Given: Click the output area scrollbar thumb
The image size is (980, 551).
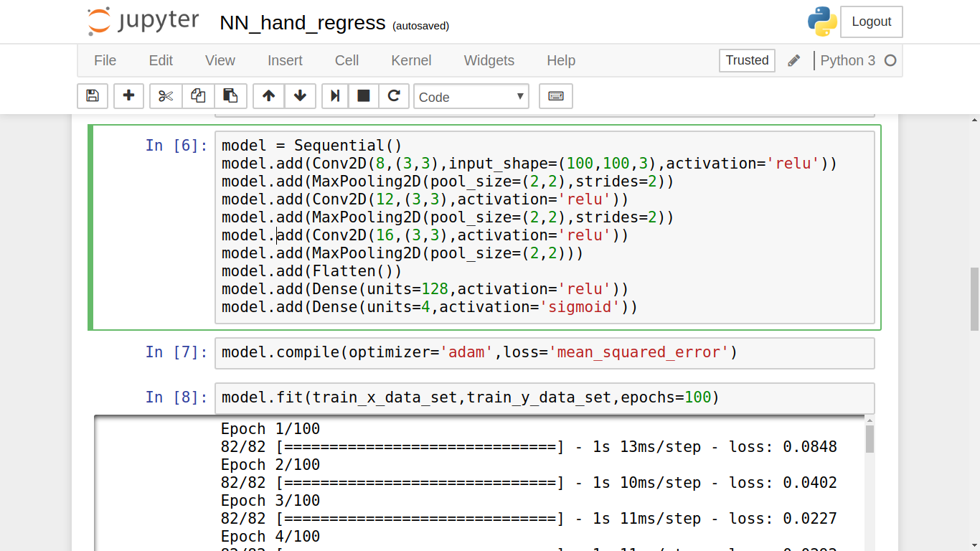Looking at the screenshot, I should point(870,439).
